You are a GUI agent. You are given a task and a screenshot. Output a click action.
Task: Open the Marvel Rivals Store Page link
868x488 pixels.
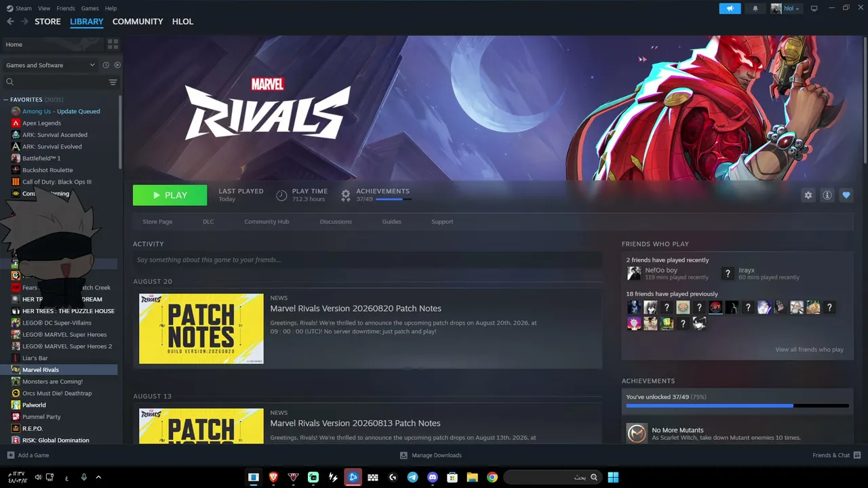157,222
